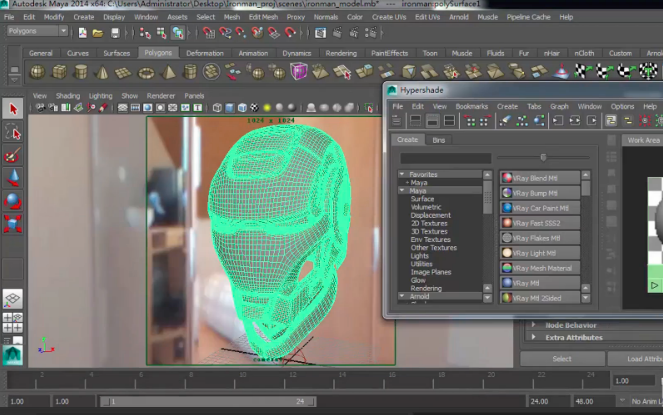
Task: Open scene folder icon in status line
Action: (98, 33)
